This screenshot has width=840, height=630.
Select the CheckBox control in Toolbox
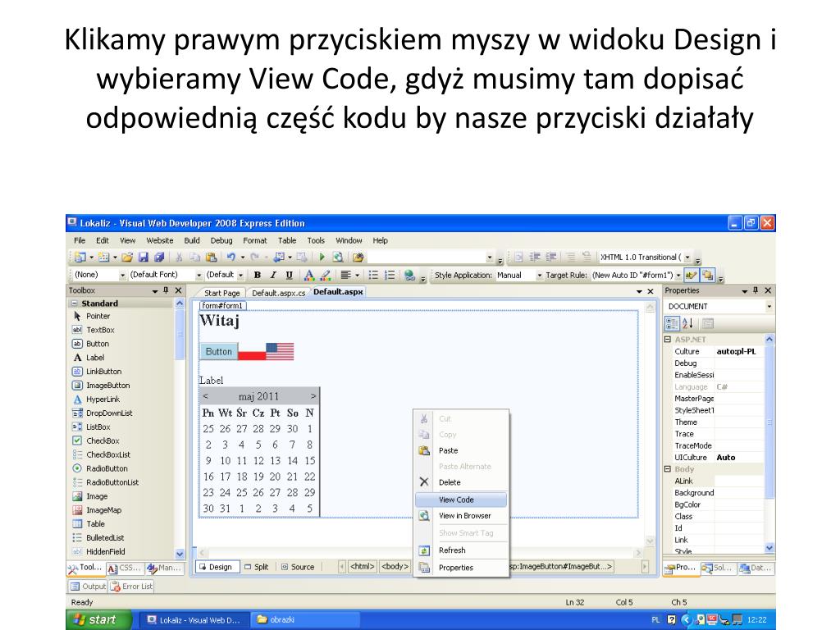[x=103, y=441]
